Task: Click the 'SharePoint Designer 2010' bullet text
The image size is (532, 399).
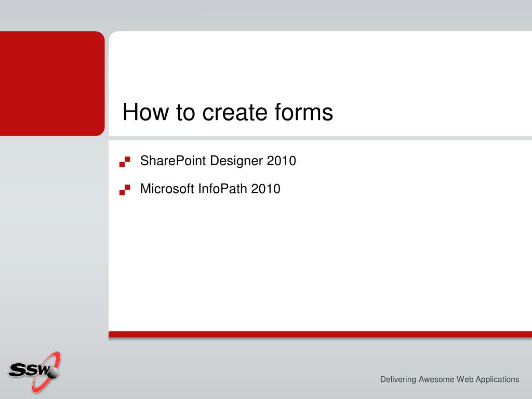Action: [218, 161]
